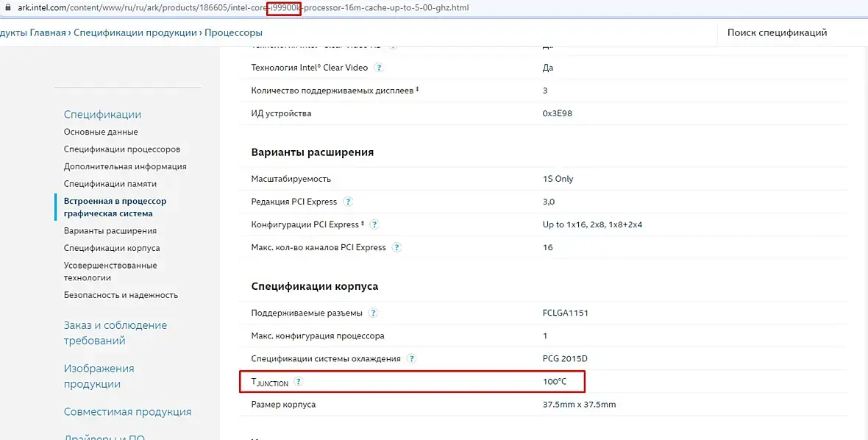Click help icon for Макс. кол-во каналов PCI Express

[396, 247]
